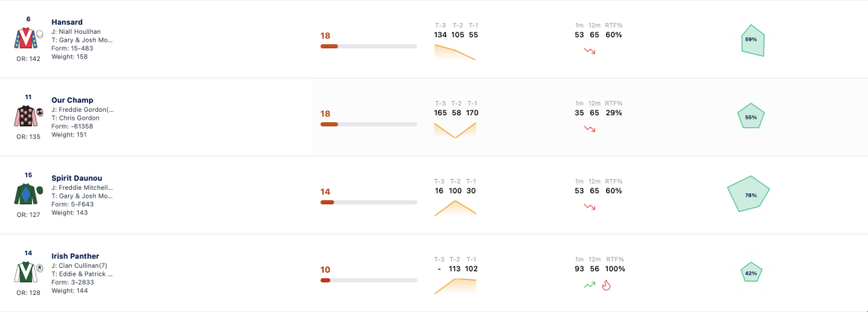Open the Spirit Daunou horse name link
868x312 pixels.
pos(77,178)
